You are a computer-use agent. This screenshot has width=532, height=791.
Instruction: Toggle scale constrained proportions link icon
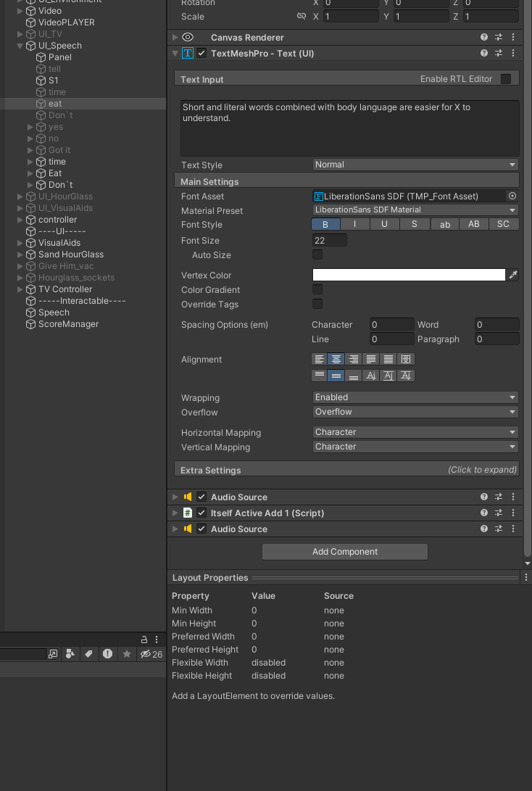click(302, 16)
